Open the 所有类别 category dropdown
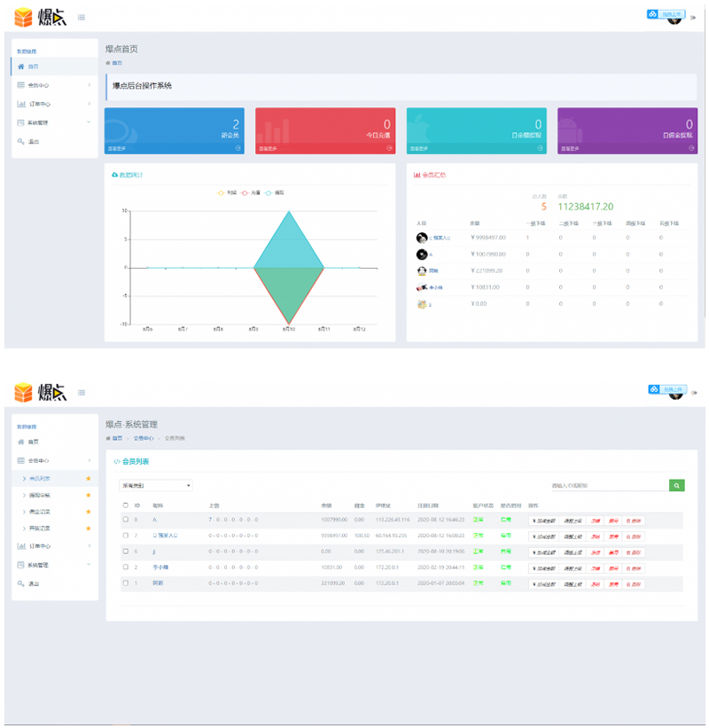 tap(156, 485)
